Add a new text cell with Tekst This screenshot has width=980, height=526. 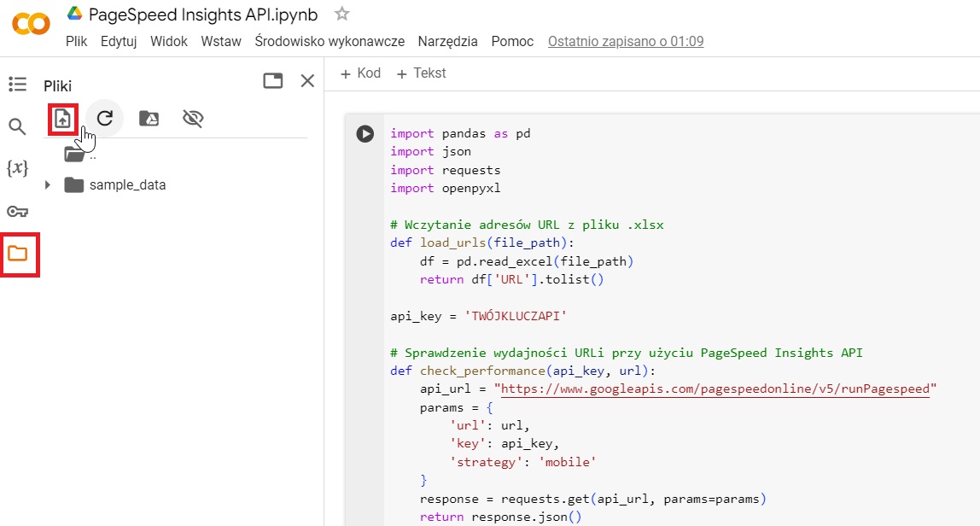pyautogui.click(x=421, y=73)
